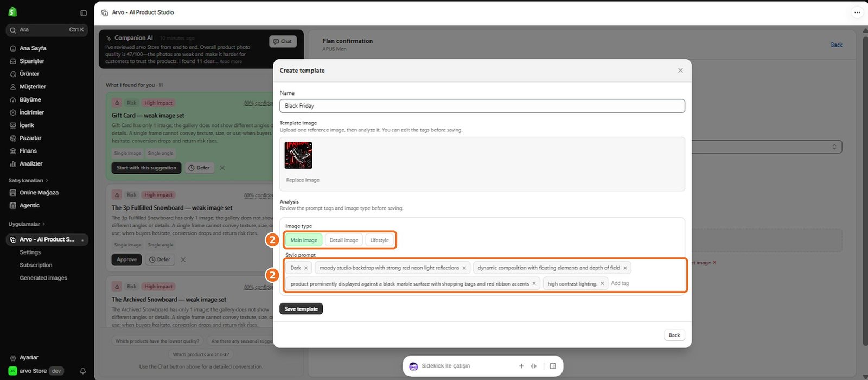
Task: Click the Save template button
Action: (301, 309)
